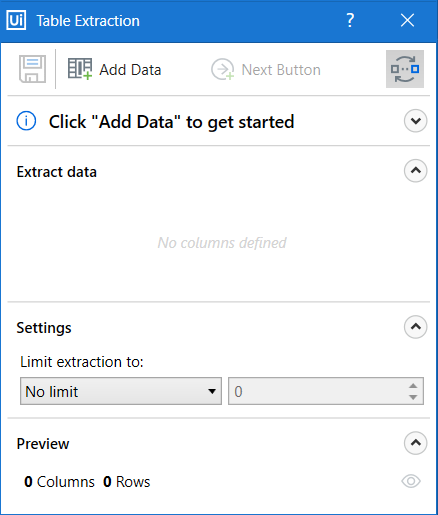This screenshot has width=438, height=515.
Task: Click the Next Button label
Action: pyautogui.click(x=281, y=70)
